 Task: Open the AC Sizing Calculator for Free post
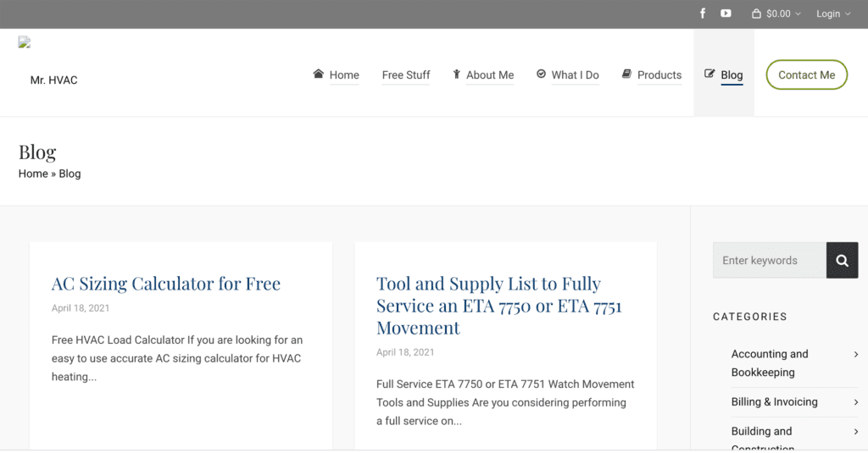(166, 284)
